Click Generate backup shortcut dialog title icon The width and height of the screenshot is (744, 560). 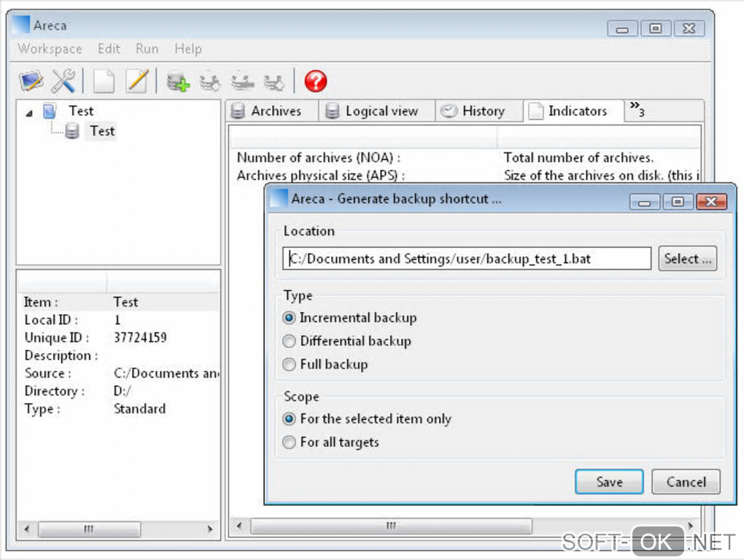[279, 198]
